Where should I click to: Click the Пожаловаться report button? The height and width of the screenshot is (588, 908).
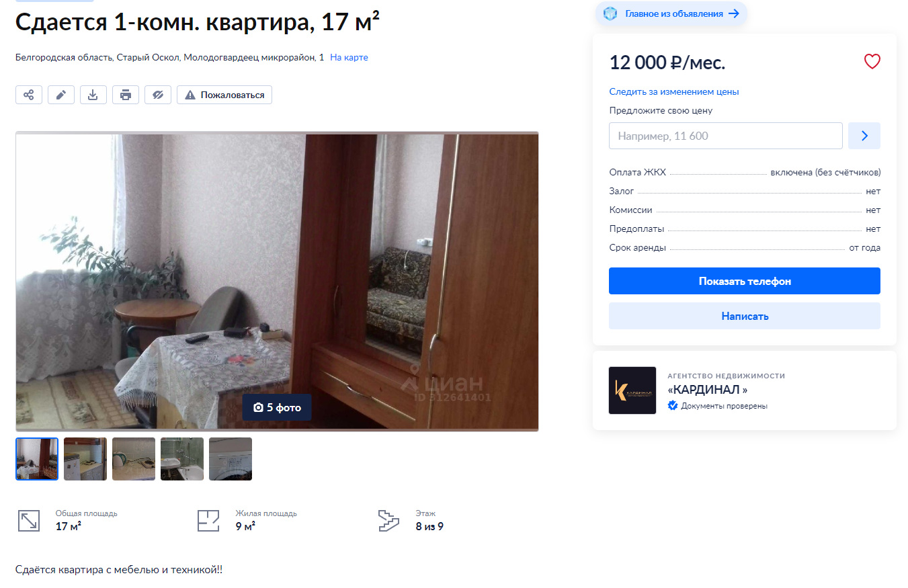pos(224,95)
